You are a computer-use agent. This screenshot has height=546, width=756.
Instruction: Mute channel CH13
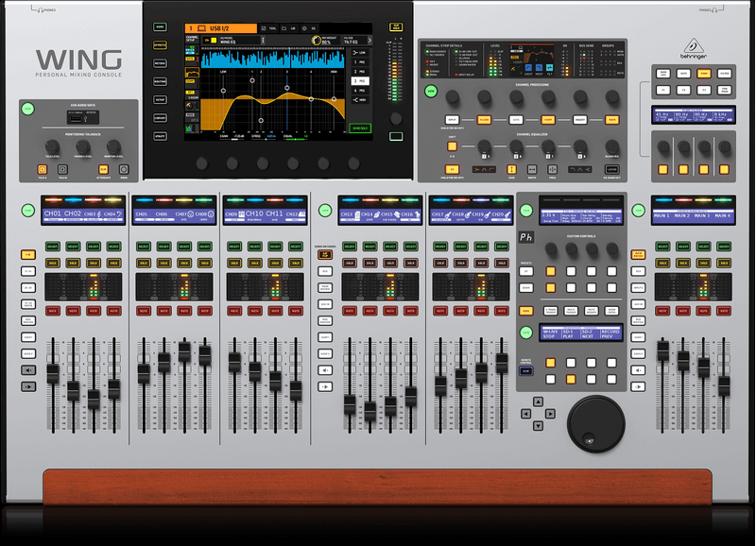[x=350, y=311]
